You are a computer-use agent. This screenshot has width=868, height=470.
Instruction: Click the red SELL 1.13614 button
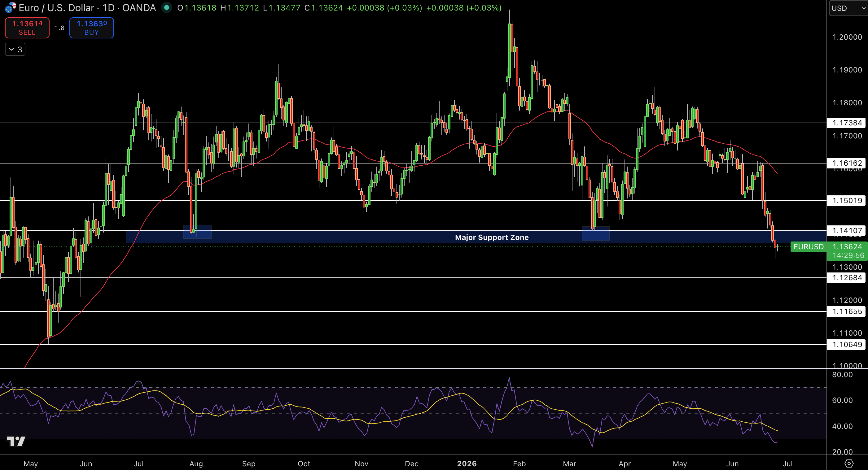tap(27, 28)
